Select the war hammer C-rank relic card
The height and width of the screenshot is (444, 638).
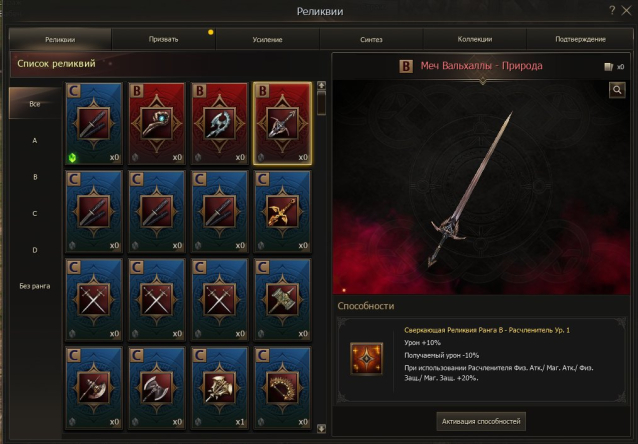[x=283, y=300]
